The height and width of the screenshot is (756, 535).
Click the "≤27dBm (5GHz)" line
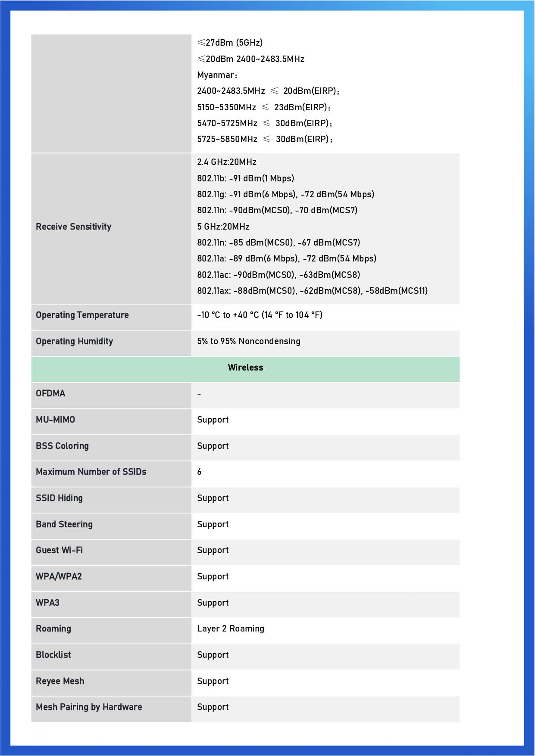click(230, 43)
